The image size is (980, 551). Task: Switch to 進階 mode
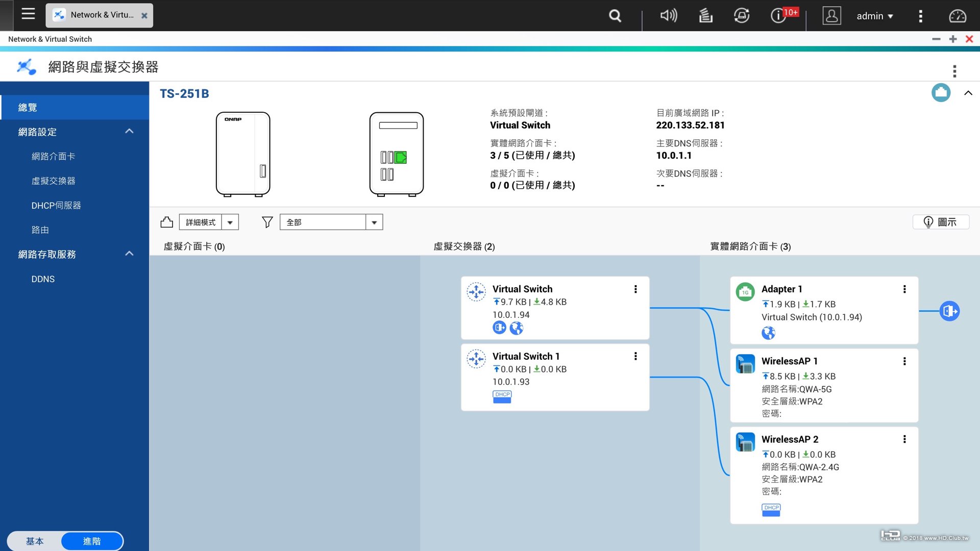[92, 541]
